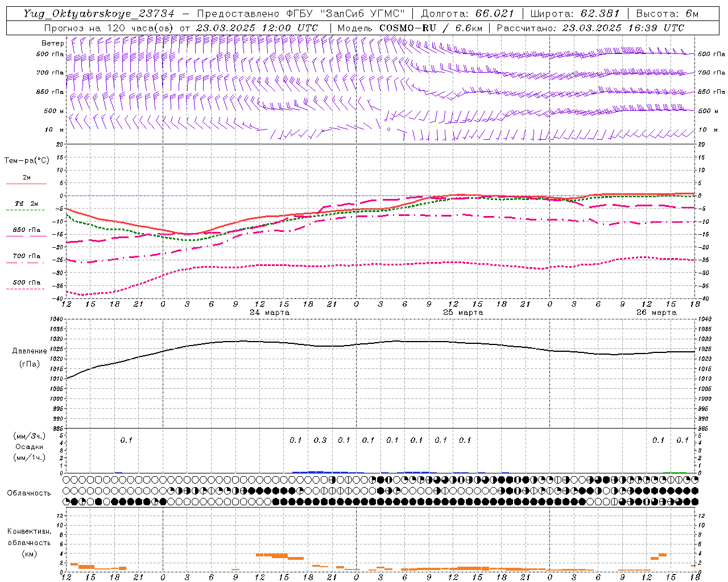Click the (мм/3ч.) precipitation unit label
The width and height of the screenshot is (728, 582).
(x=30, y=436)
